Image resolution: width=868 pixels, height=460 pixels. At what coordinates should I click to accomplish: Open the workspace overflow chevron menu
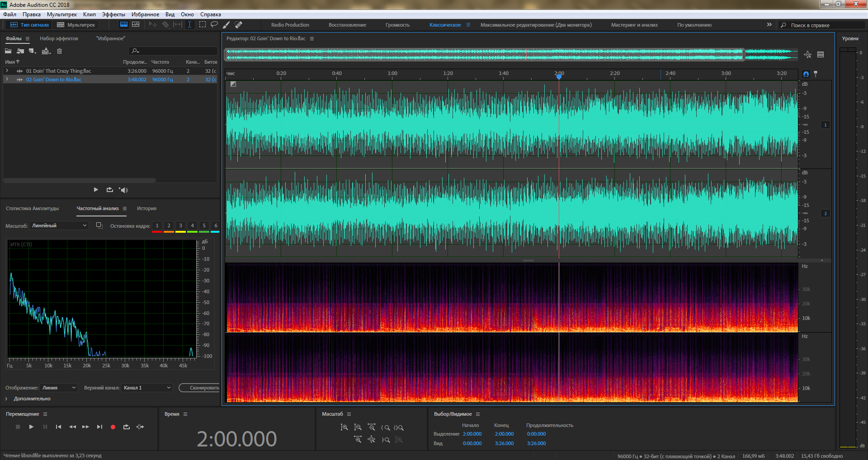(769, 24)
